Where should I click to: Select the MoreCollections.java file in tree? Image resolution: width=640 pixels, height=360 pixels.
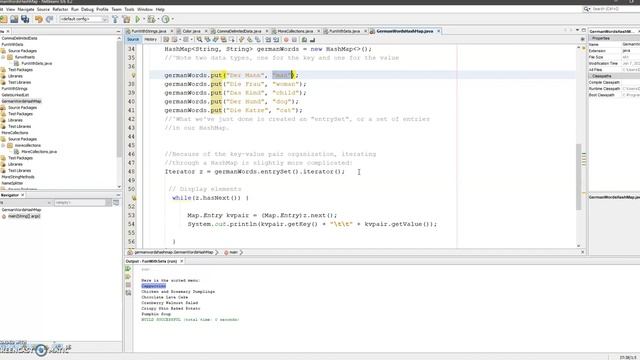pyautogui.click(x=39, y=151)
